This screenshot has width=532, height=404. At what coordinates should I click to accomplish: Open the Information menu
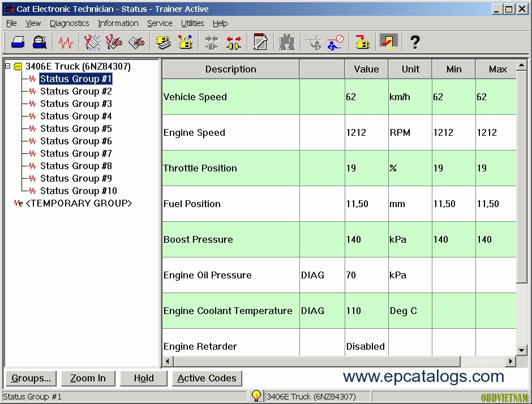(x=118, y=23)
